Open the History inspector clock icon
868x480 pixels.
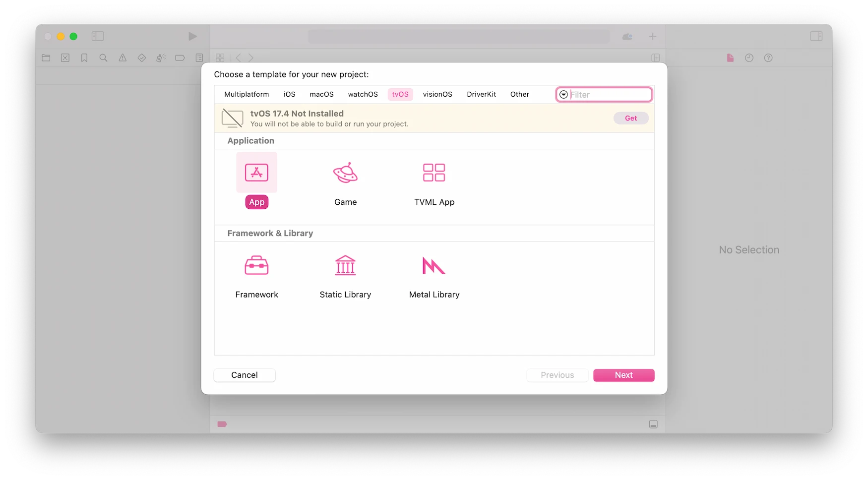pyautogui.click(x=749, y=58)
